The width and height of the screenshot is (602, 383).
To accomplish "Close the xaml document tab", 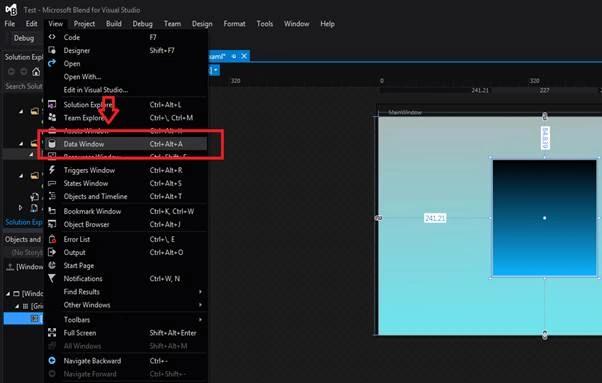I will pos(244,56).
